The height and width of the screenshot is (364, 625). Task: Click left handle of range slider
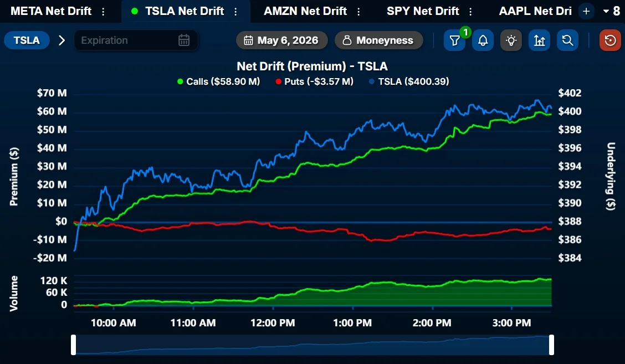[x=73, y=345]
